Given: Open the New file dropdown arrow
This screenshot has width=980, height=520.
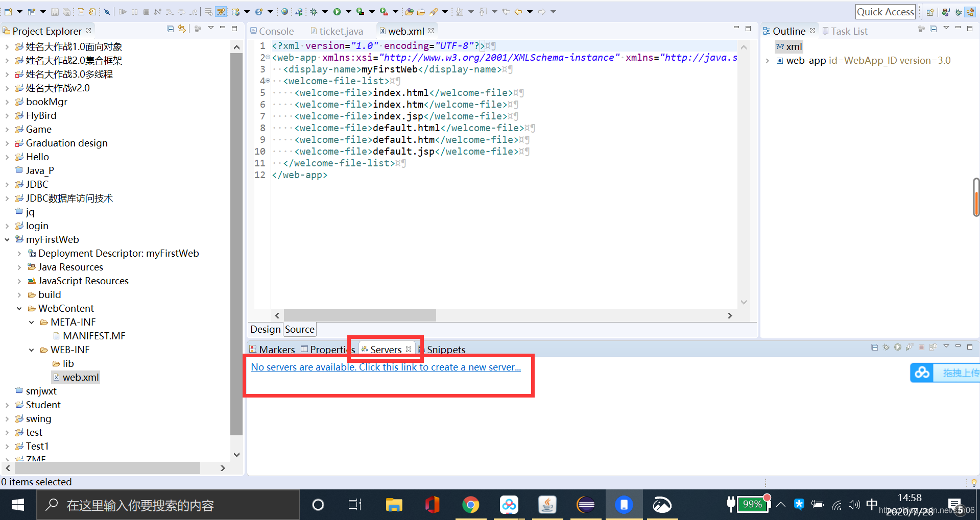Looking at the screenshot, I should (19, 12).
